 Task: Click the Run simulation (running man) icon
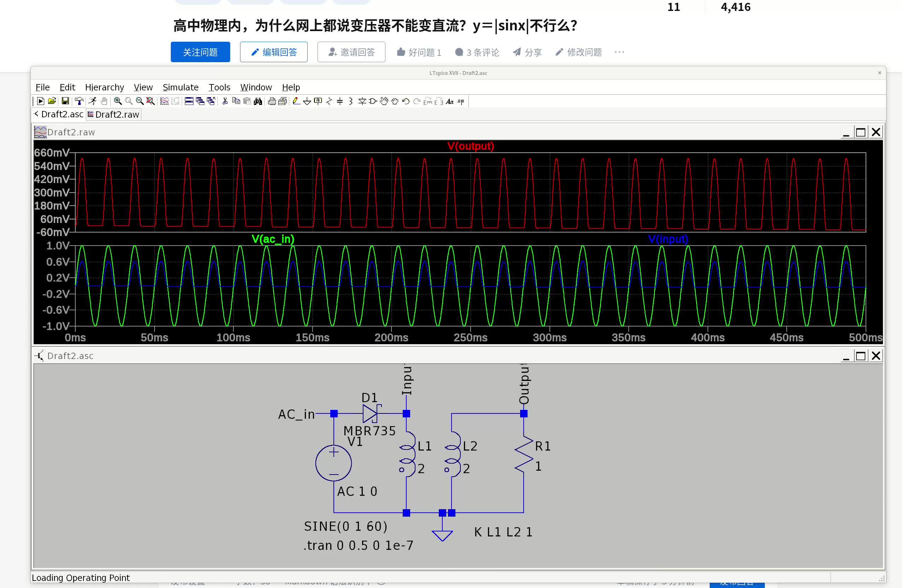[93, 101]
